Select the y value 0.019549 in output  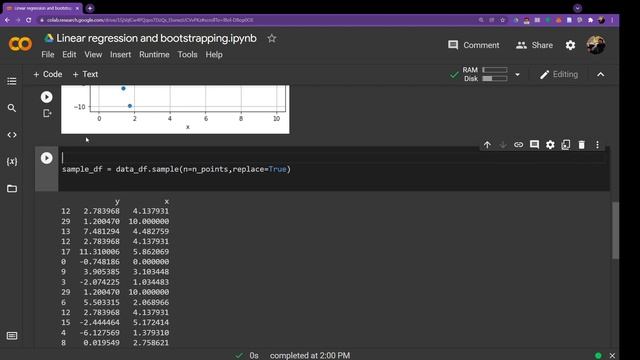[102, 343]
